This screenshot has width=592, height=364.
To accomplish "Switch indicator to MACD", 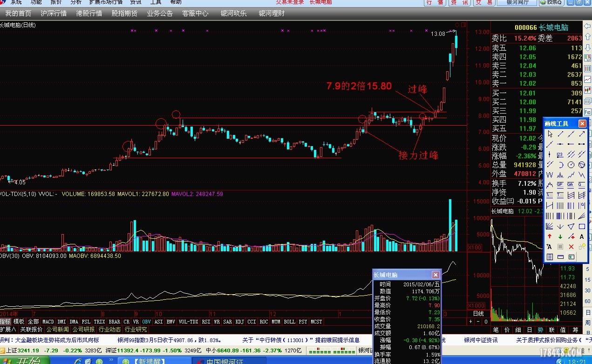I will (48, 322).
